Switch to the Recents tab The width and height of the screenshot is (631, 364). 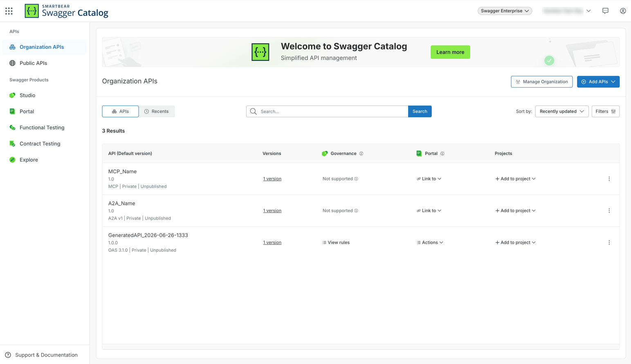tap(157, 111)
